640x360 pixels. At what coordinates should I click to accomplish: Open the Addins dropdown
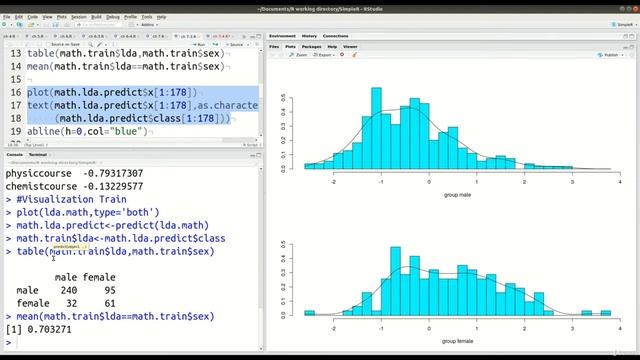click(149, 25)
